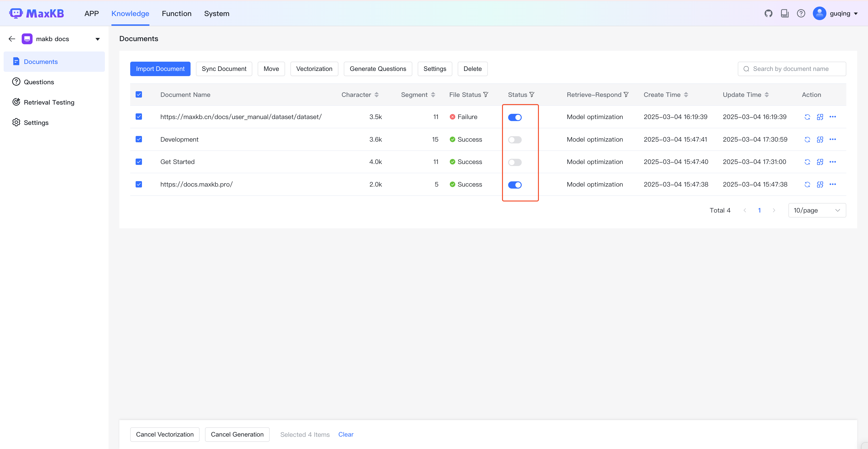
Task: Go to the next page arrow
Action: [x=774, y=210]
